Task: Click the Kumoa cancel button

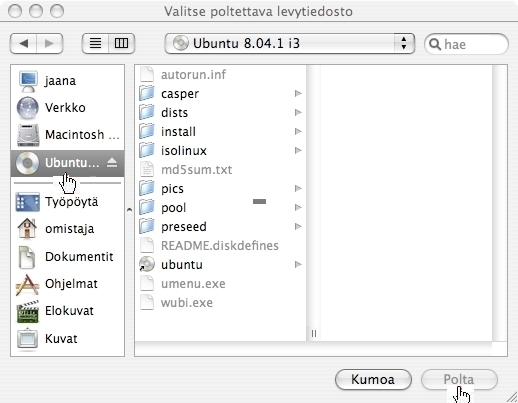Action: [x=373, y=379]
